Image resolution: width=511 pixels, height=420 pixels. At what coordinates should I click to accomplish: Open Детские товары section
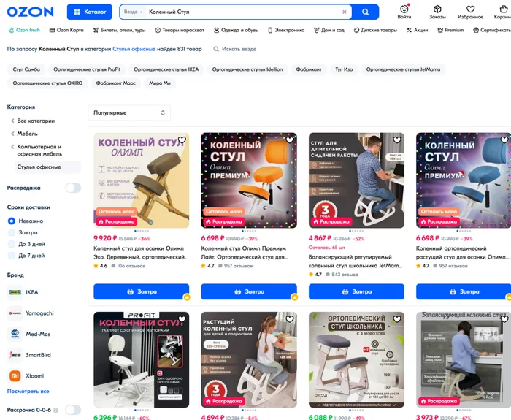coord(375,30)
